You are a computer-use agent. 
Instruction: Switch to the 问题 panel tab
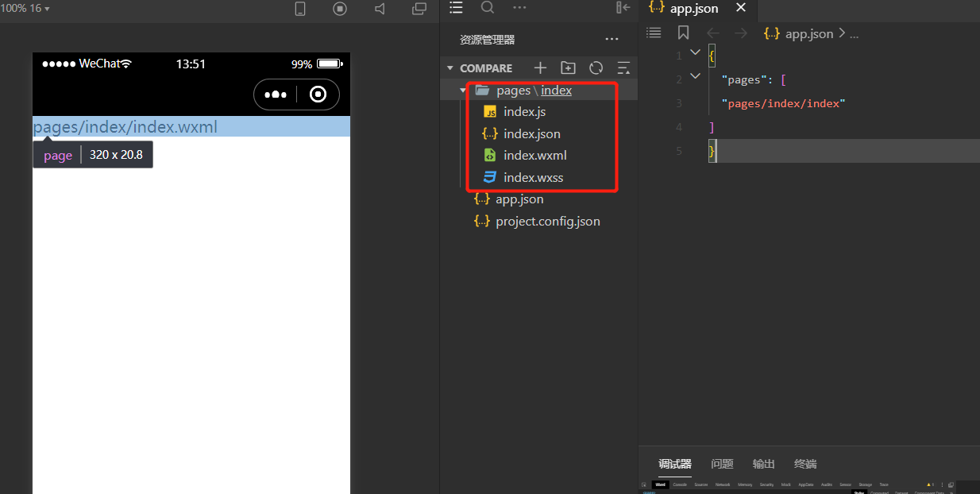[722, 464]
